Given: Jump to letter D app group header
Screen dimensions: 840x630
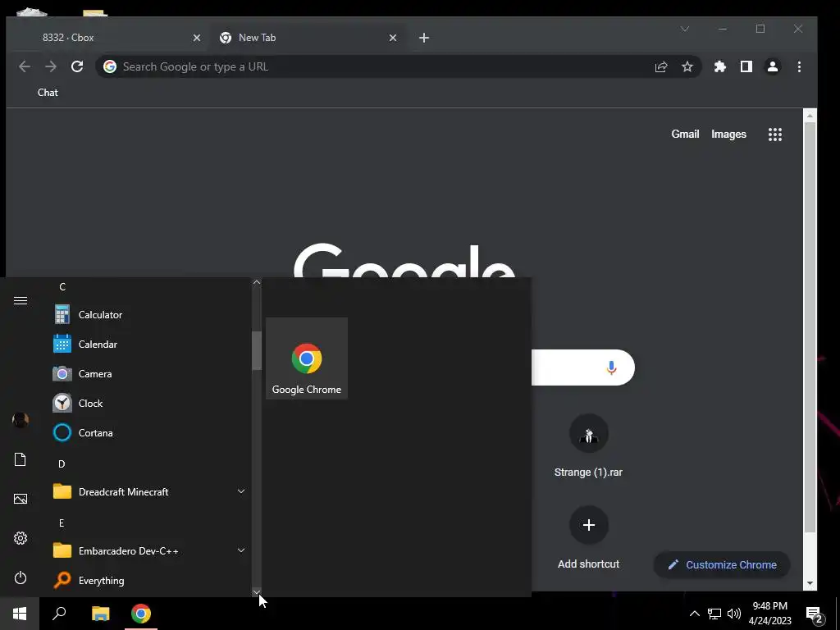Looking at the screenshot, I should (62, 464).
